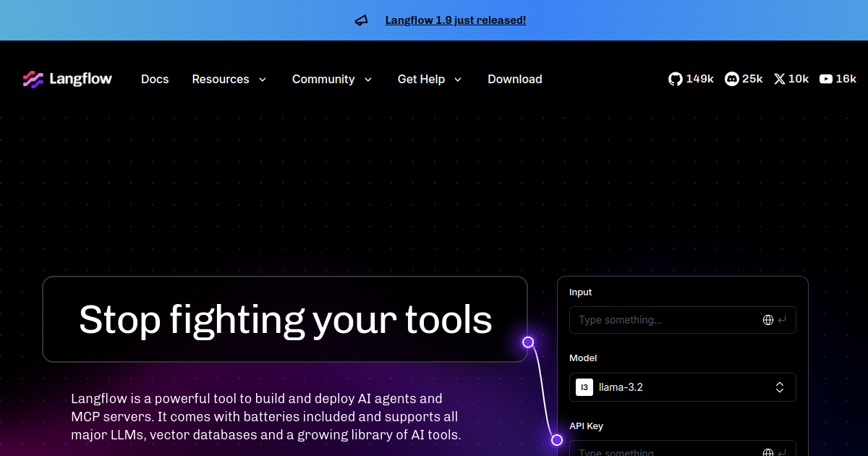
Task: Focus the Input 'Type something...' field
Action: (x=683, y=320)
